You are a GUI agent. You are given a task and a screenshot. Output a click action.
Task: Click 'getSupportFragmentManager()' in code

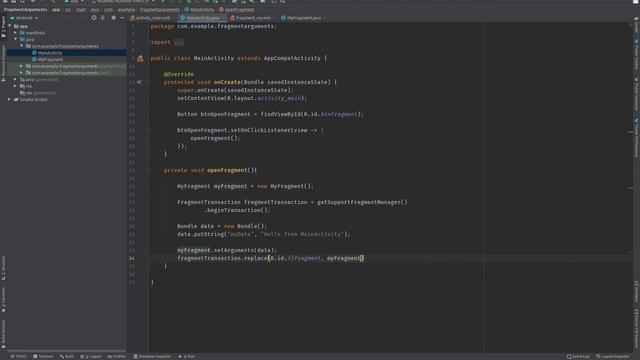point(362,202)
